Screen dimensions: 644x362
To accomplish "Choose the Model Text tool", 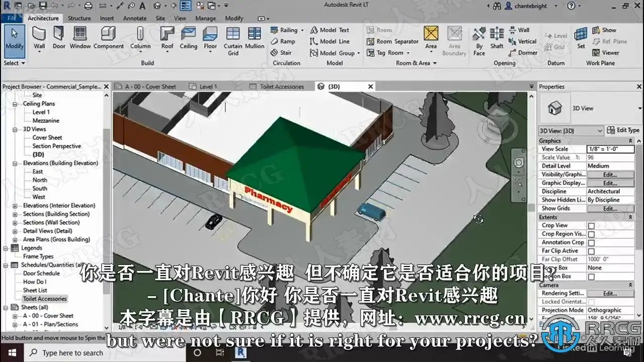I will point(330,30).
